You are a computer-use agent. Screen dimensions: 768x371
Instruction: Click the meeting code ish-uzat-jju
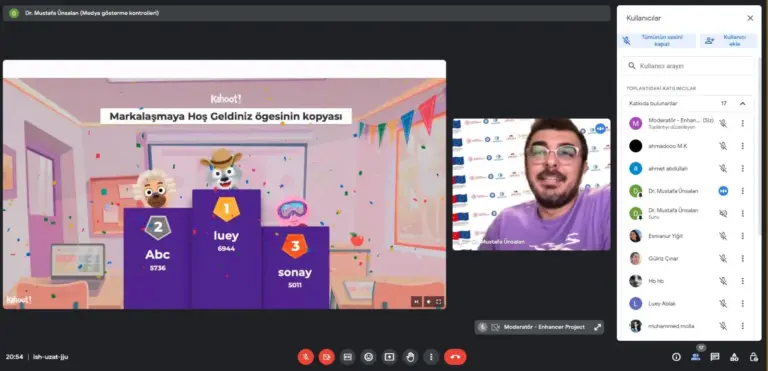click(50, 357)
